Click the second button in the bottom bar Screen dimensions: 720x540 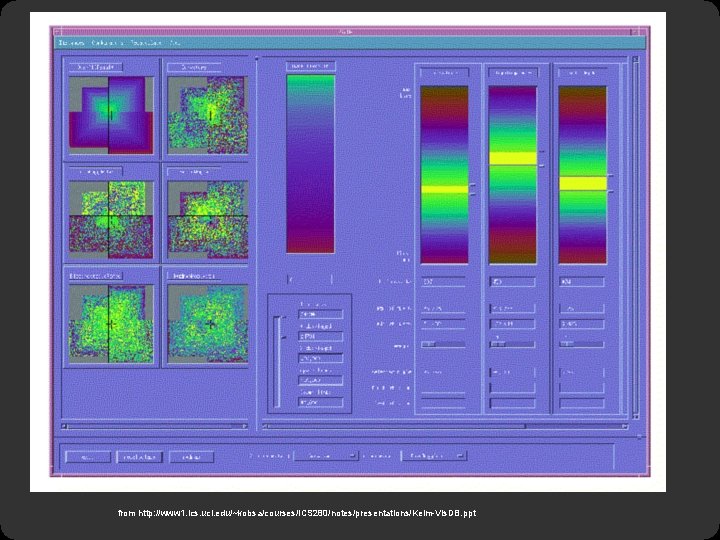[x=140, y=457]
